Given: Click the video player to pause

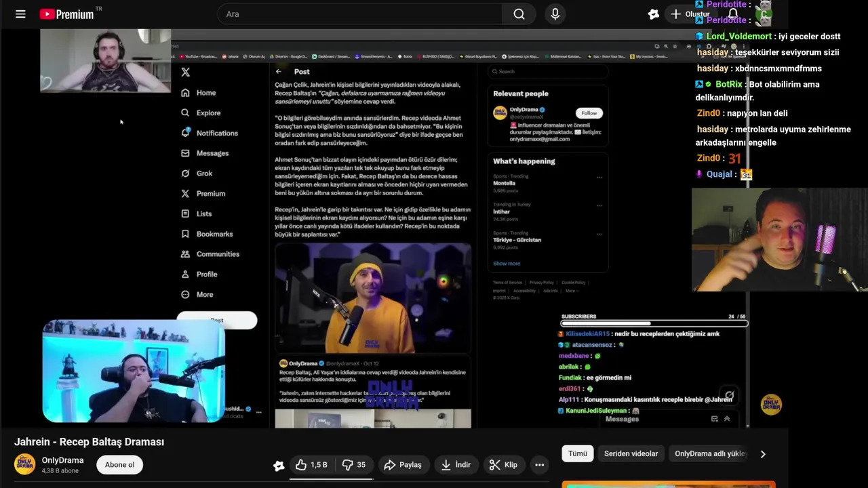Looking at the screenshot, I should tap(393, 228).
